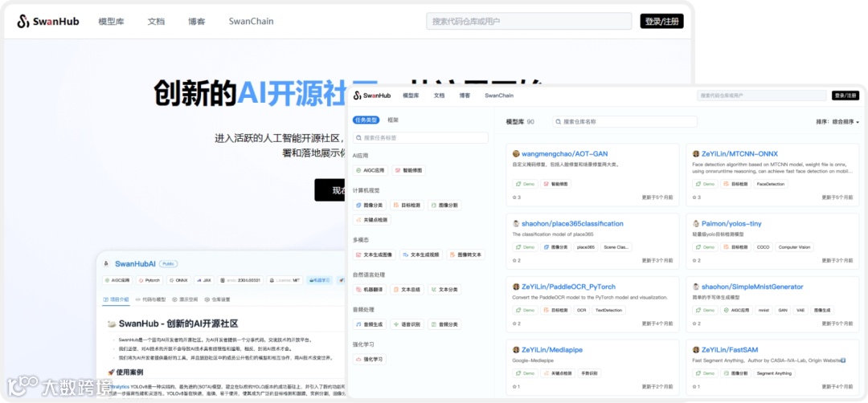
Task: Click SwanHub logo in the front model library window
Action: click(372, 96)
